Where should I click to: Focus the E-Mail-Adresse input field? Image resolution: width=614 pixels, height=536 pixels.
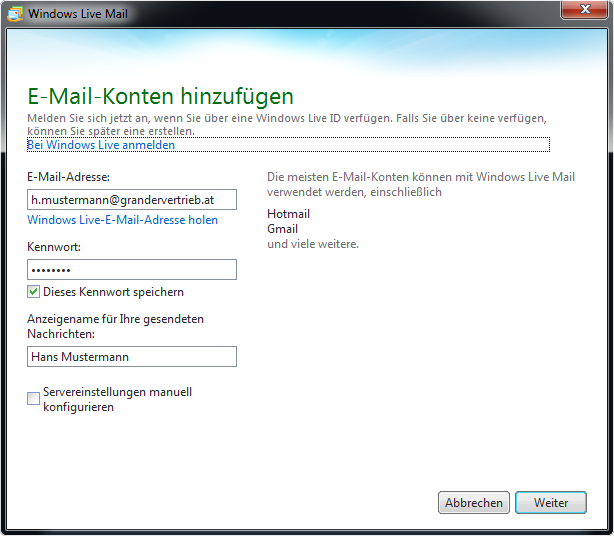point(132,200)
